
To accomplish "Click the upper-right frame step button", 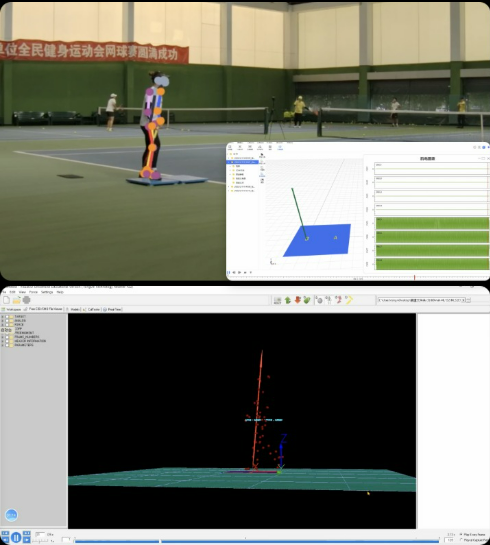I will pos(26,534).
